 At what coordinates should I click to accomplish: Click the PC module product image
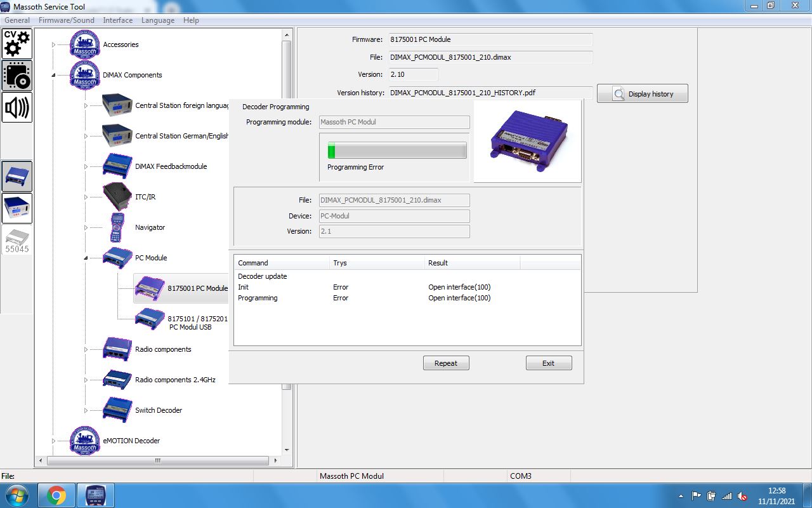click(528, 141)
